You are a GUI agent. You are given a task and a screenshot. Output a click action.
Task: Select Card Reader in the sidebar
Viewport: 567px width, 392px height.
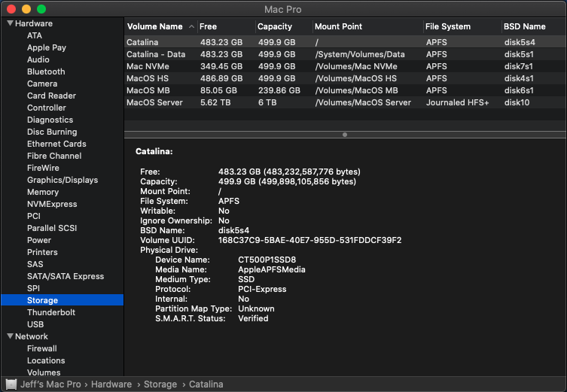(x=51, y=96)
